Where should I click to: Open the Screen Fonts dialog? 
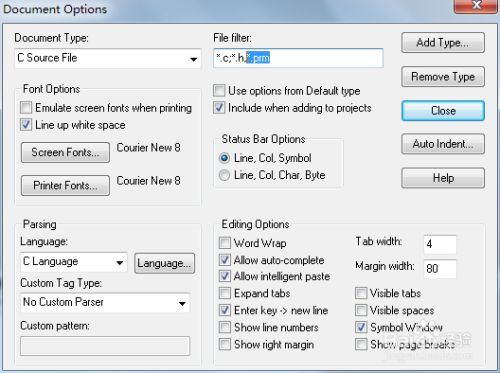click(65, 152)
